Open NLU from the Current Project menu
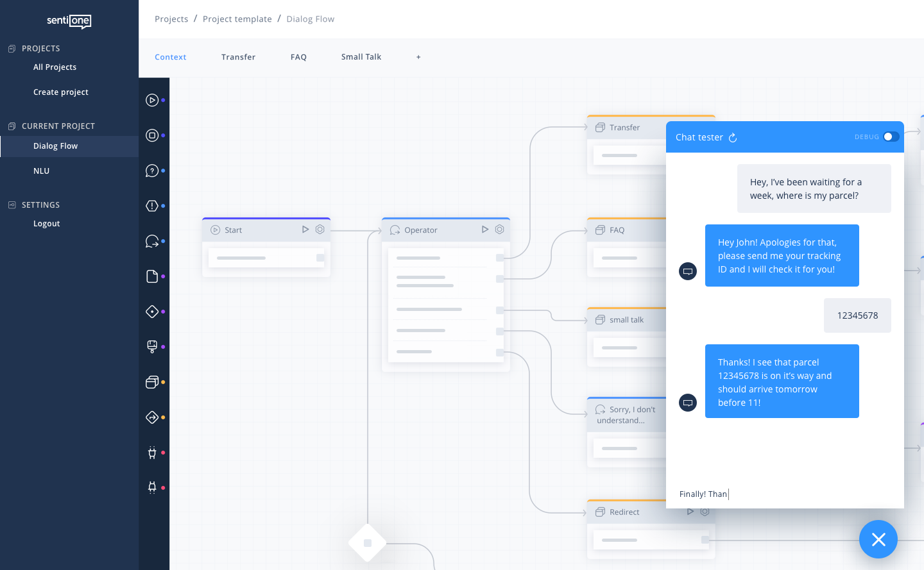This screenshot has width=924, height=570. (41, 171)
